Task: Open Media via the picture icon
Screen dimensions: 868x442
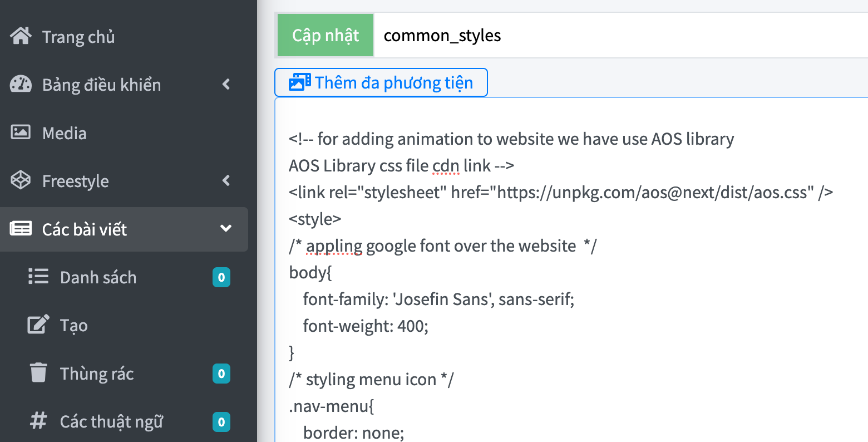Action: (21, 132)
